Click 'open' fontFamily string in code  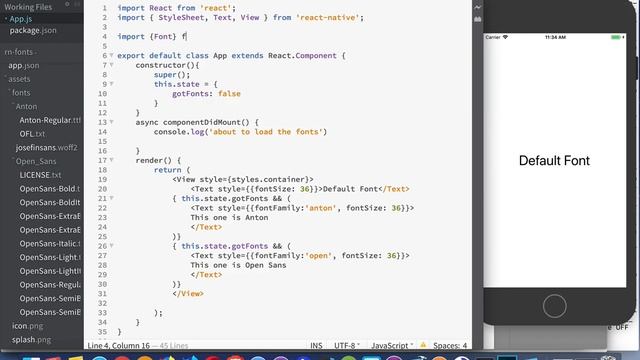(318, 256)
